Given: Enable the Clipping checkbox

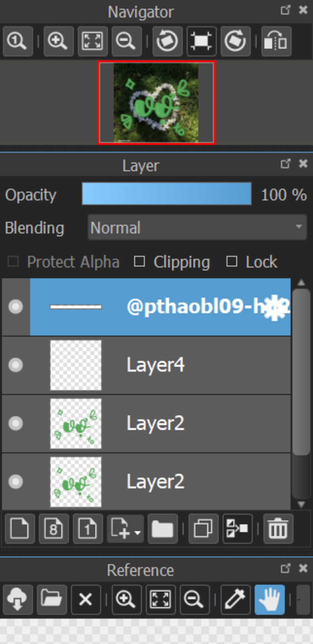Looking at the screenshot, I should [x=139, y=262].
